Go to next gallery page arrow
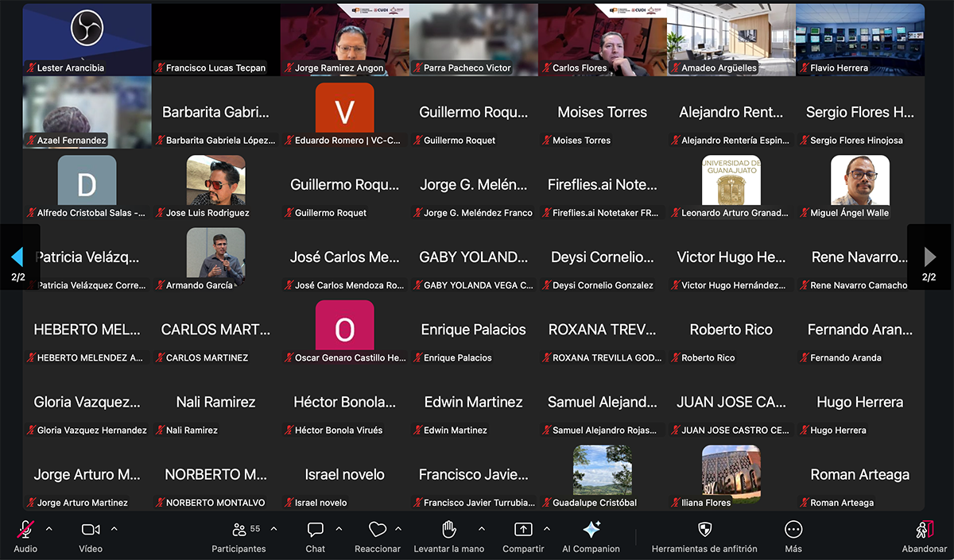Image resolution: width=954 pixels, height=560 pixels. pos(929,257)
